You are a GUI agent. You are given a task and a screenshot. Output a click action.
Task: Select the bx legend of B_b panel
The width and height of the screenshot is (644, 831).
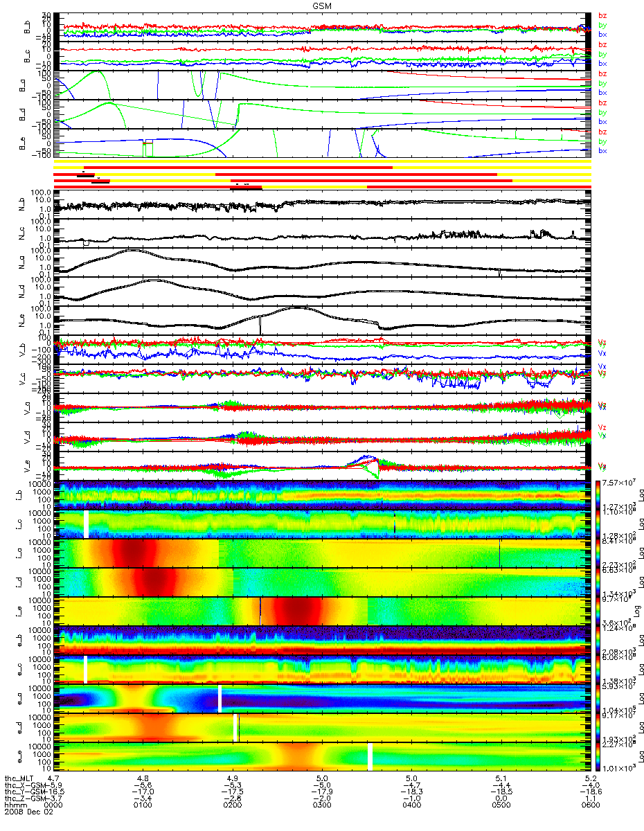[602, 33]
